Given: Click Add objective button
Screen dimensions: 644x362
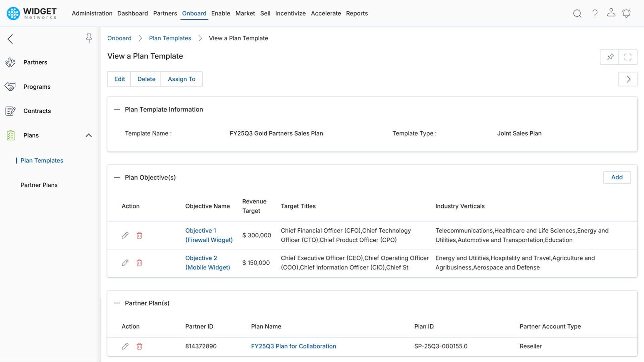Looking at the screenshot, I should click(x=616, y=177).
